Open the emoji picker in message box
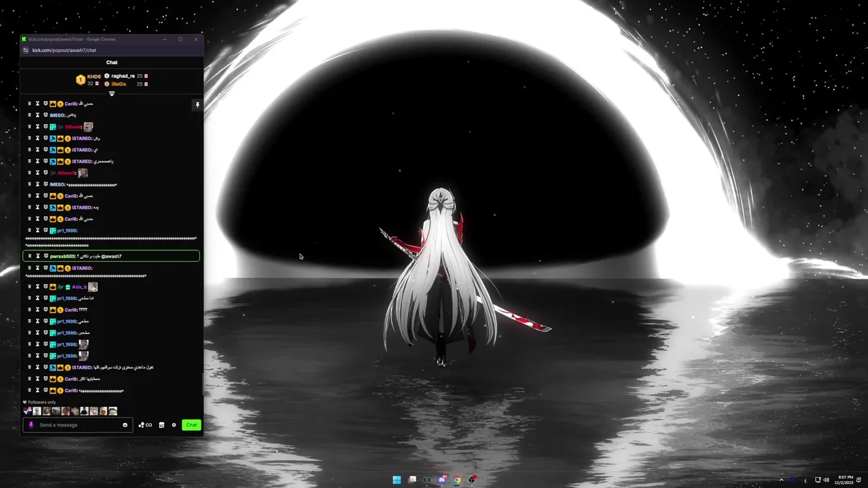The width and height of the screenshot is (868, 488). pos(125,425)
